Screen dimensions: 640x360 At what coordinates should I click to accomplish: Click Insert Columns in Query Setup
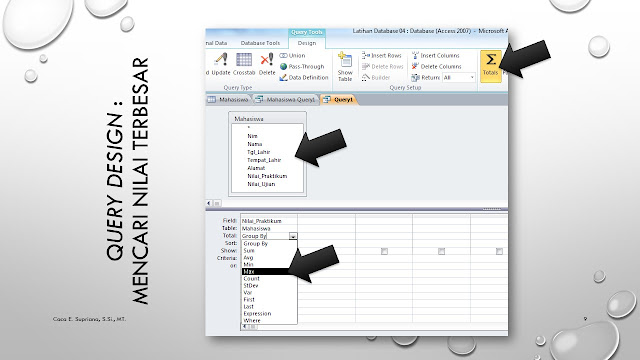pos(436,56)
